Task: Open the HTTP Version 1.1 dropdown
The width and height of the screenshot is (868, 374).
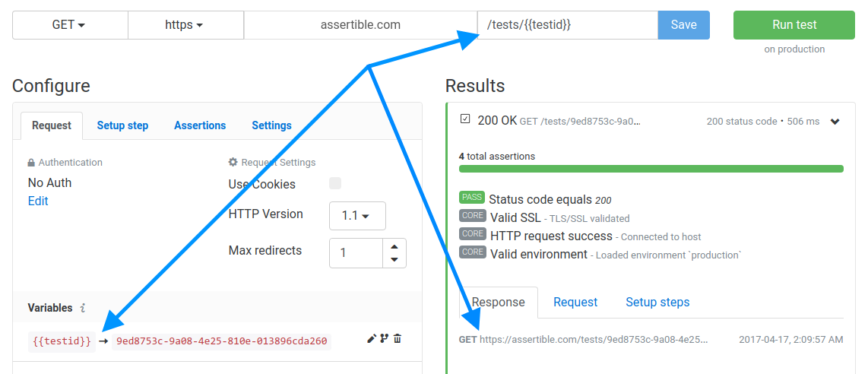Action: [x=357, y=216]
